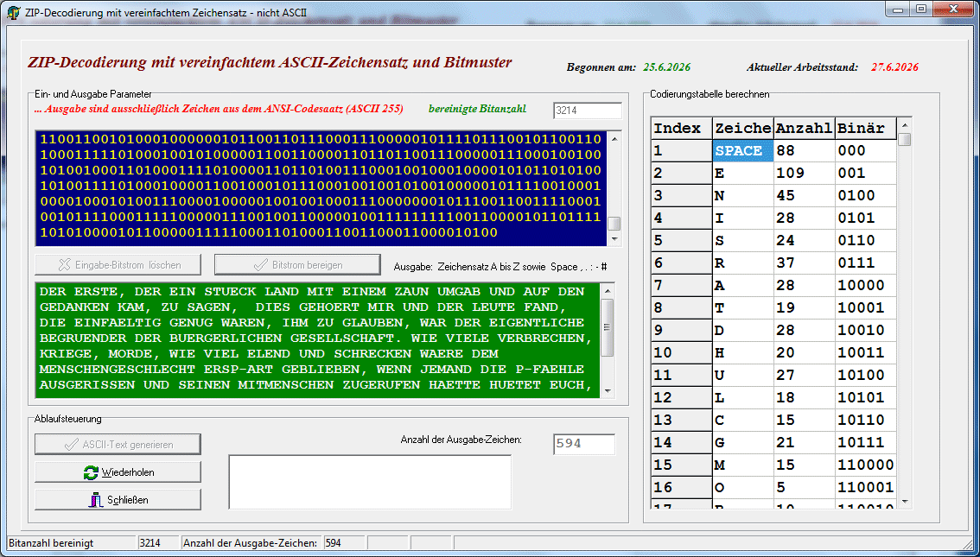Viewport: 980px width, 557px height.
Task: Click the bereinigte Bitanzahl field showing 3214
Action: pos(588,111)
